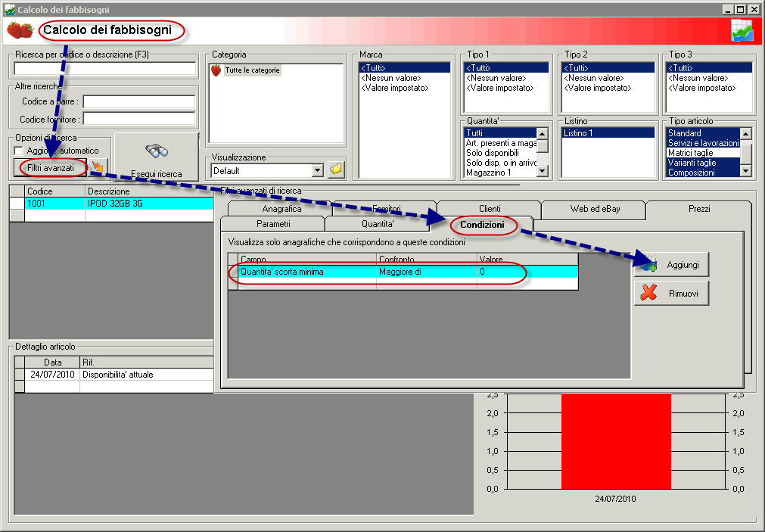Click the Codice column header

coord(55,191)
